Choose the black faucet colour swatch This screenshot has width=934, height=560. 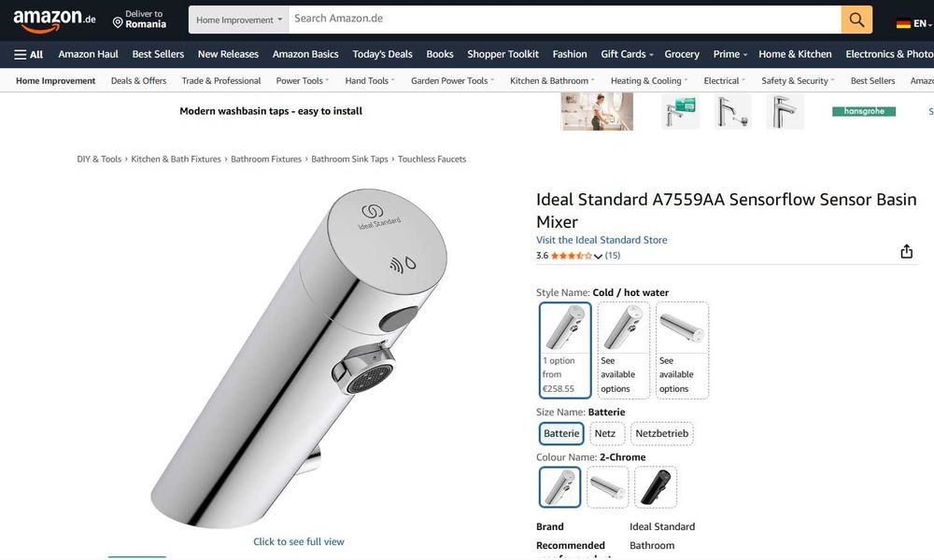pyautogui.click(x=656, y=487)
